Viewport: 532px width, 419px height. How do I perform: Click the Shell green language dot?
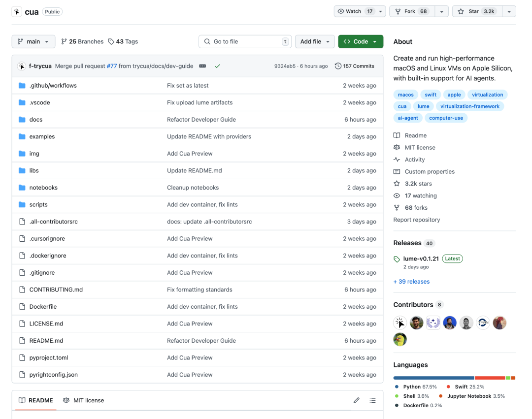pyautogui.click(x=397, y=396)
